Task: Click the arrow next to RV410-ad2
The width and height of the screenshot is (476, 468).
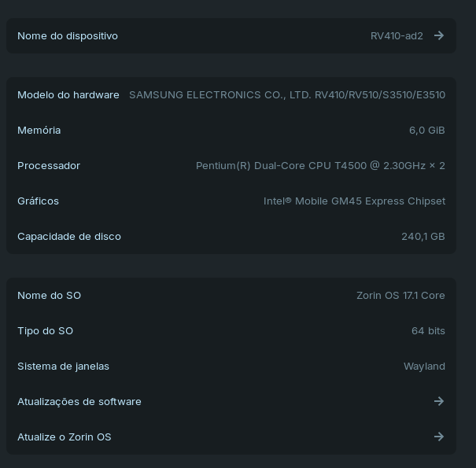Action: tap(439, 35)
